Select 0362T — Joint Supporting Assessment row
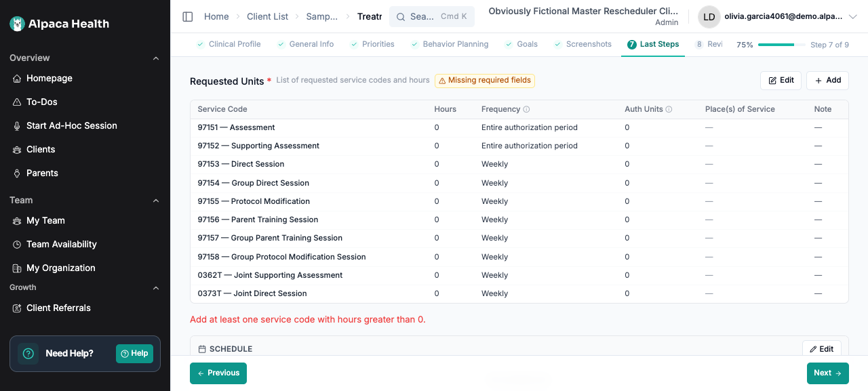Image resolution: width=868 pixels, height=391 pixels. (519, 276)
